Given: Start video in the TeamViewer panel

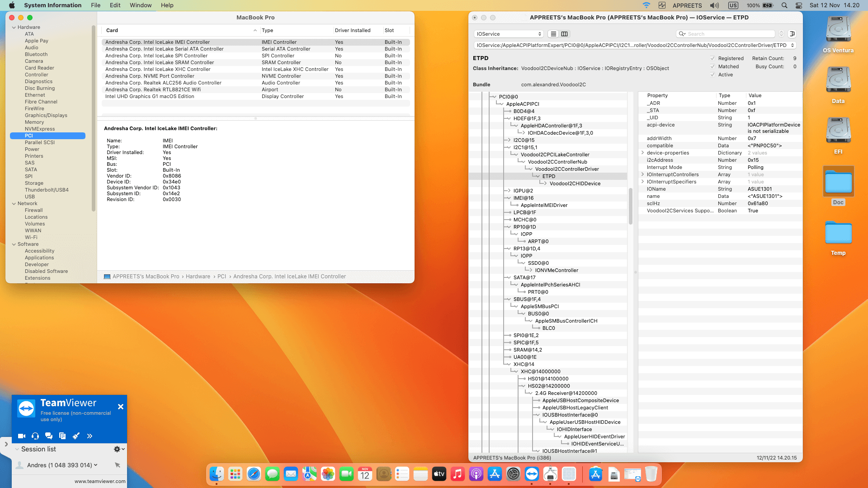Looking at the screenshot, I should (x=21, y=436).
